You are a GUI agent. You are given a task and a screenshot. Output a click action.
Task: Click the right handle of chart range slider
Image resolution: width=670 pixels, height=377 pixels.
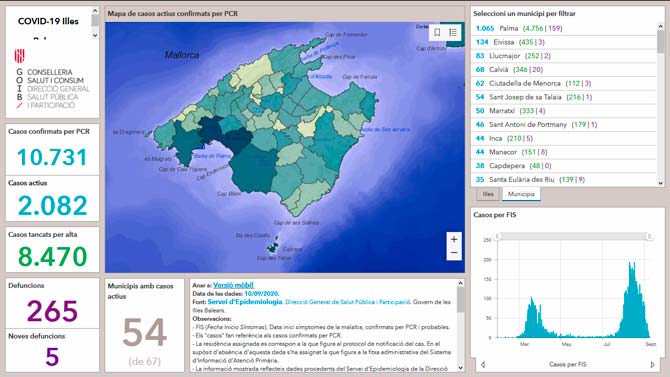[649, 236]
